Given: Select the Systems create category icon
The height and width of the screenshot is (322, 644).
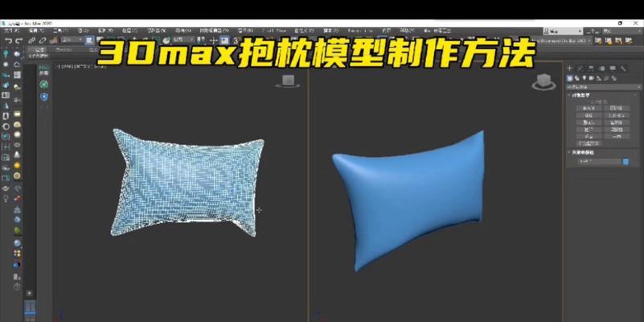Looking at the screenshot, I should click(x=613, y=78).
